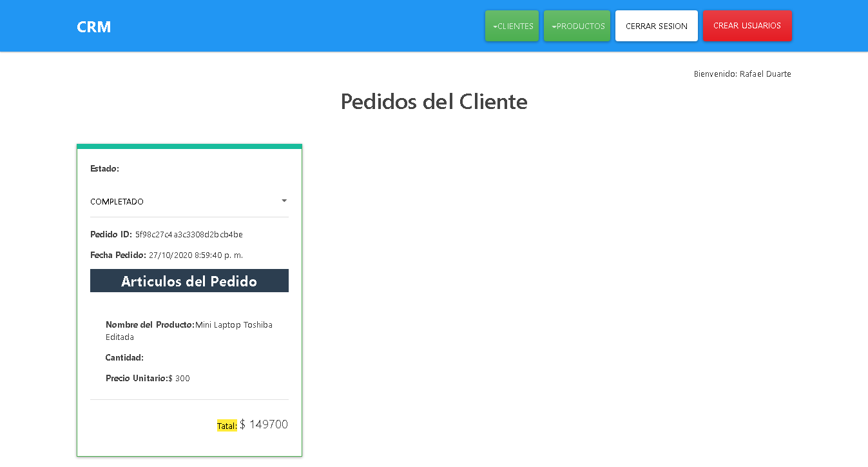Click the Fecha Pedido date text

pyautogui.click(x=195, y=255)
